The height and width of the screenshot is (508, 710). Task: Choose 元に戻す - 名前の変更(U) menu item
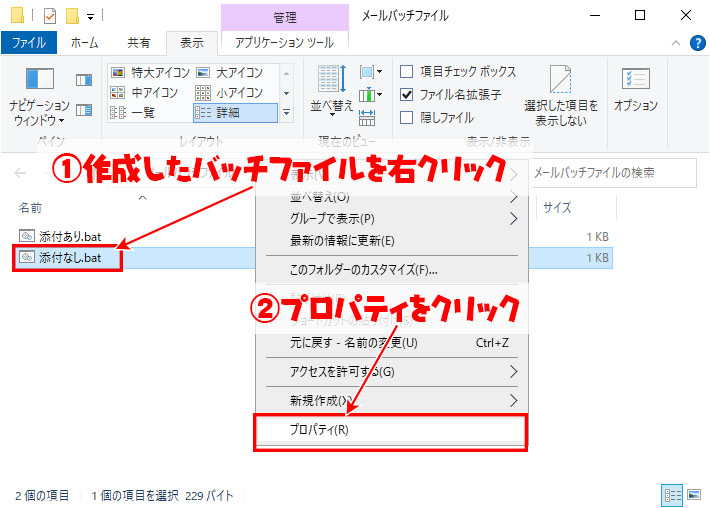point(392,343)
